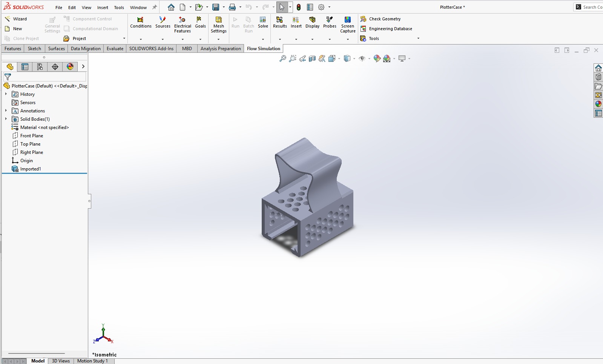Click the Engineering Database button
603x364 pixels.
(390, 29)
